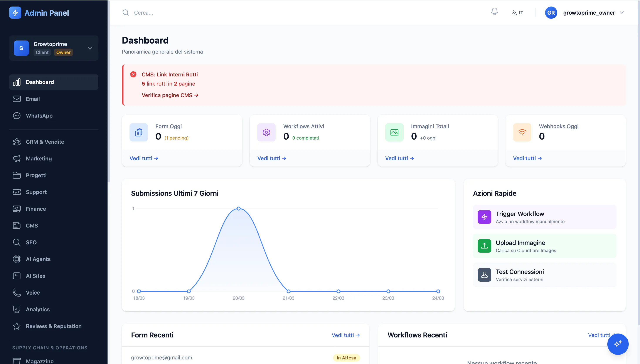Click the GR user avatar
640x364 pixels.
click(x=551, y=12)
